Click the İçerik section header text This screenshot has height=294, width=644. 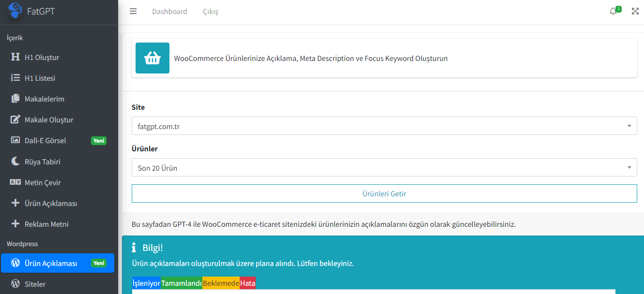point(15,38)
